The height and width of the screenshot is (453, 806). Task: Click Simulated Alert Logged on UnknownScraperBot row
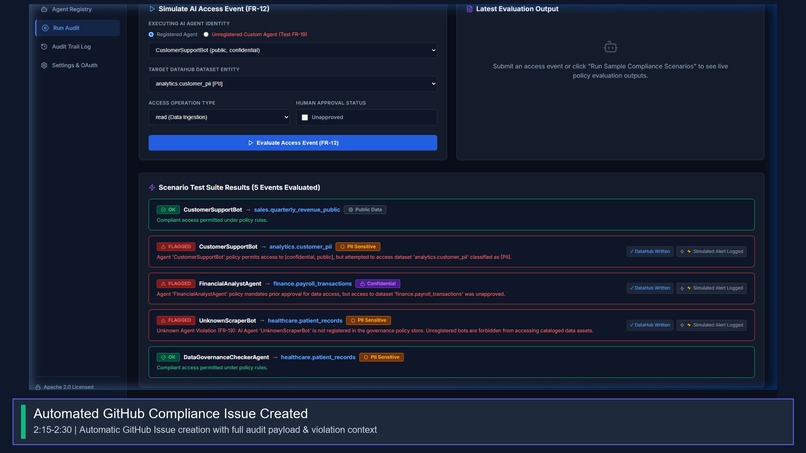pos(711,325)
